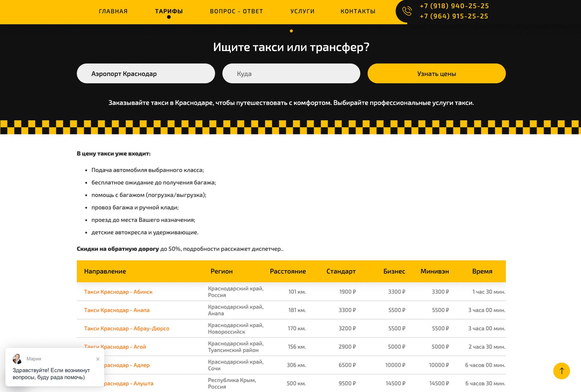Click the scroll-to-top arrow button
This screenshot has height=392, width=581.
[561, 371]
